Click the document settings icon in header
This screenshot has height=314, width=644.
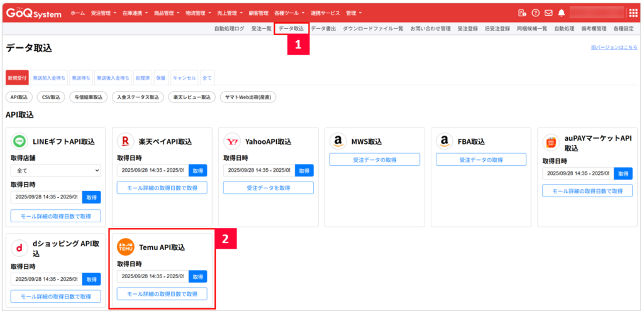coord(522,13)
